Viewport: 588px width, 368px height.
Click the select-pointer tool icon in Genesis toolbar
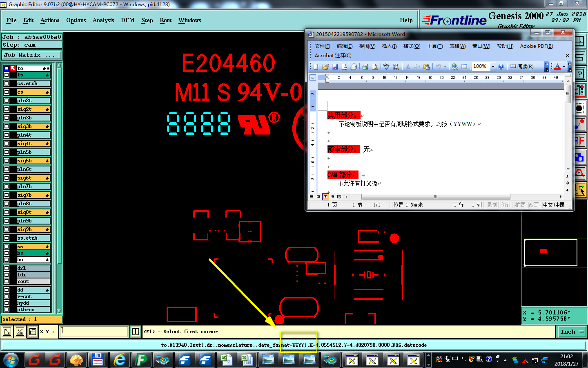click(x=580, y=190)
